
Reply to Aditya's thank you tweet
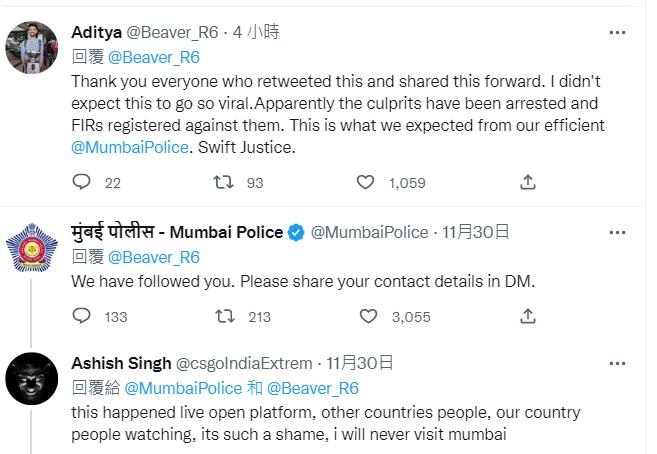click(83, 182)
